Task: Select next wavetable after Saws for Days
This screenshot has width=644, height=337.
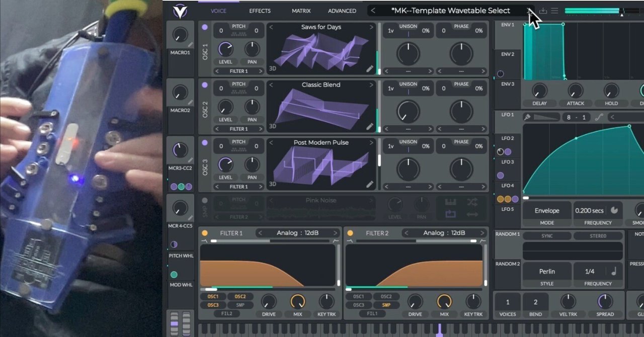Action: (371, 27)
